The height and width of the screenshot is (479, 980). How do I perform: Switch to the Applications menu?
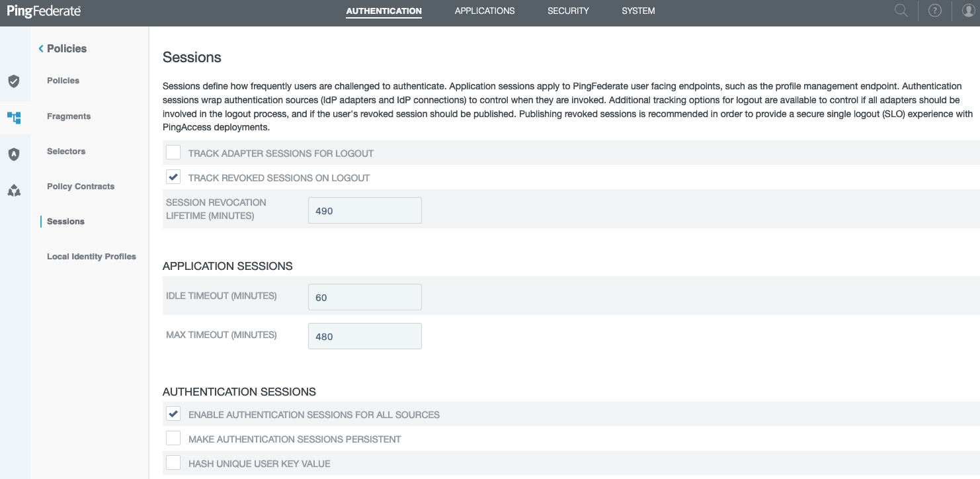(x=485, y=11)
